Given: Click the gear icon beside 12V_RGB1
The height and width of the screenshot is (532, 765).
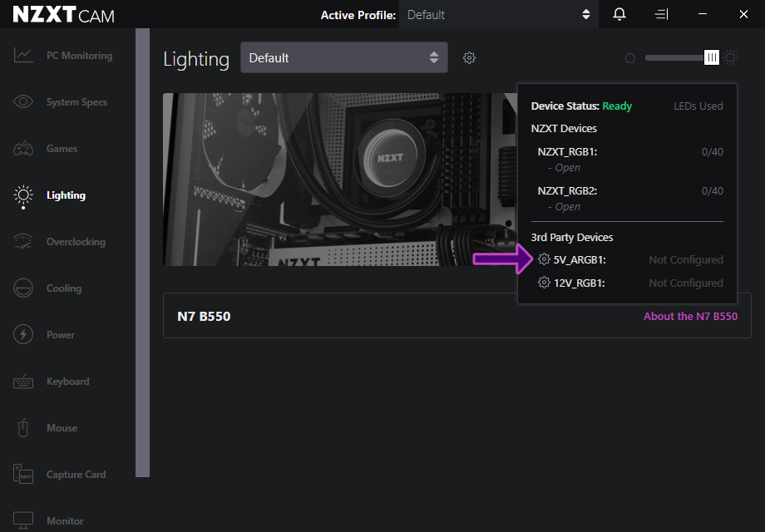Looking at the screenshot, I should coord(544,283).
